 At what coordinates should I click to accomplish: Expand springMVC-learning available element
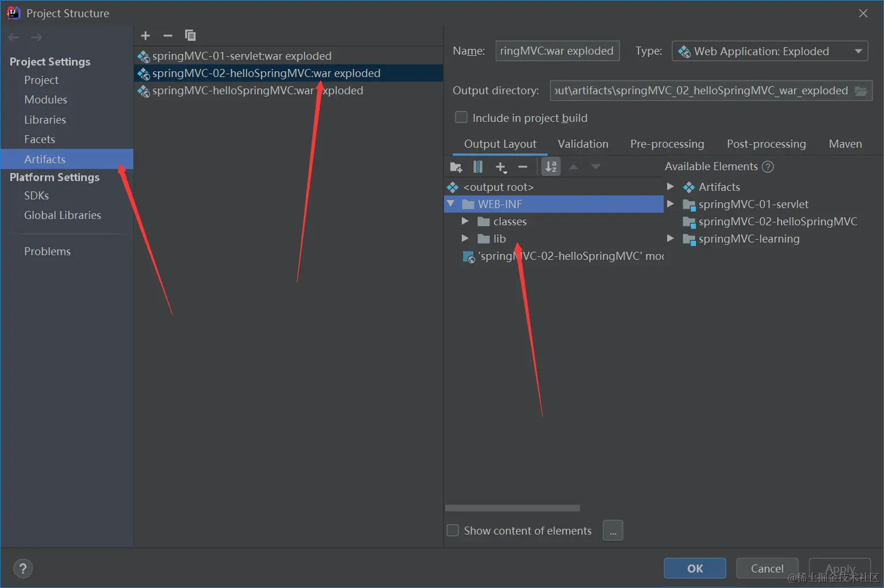point(670,239)
